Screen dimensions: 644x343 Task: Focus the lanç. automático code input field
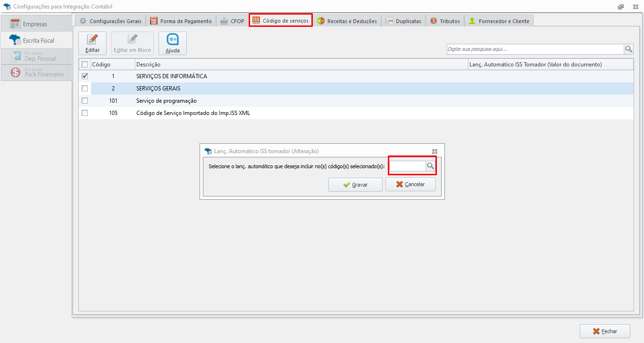[407, 166]
